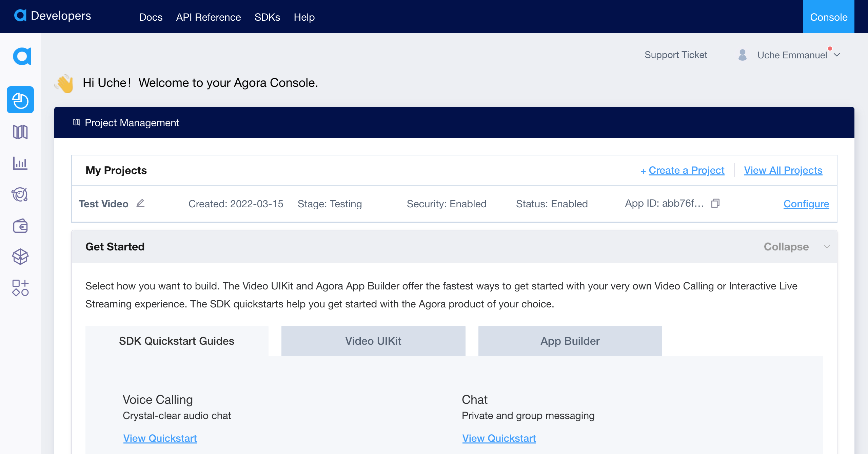
Task: Open Help in the top navigation
Action: 304,17
